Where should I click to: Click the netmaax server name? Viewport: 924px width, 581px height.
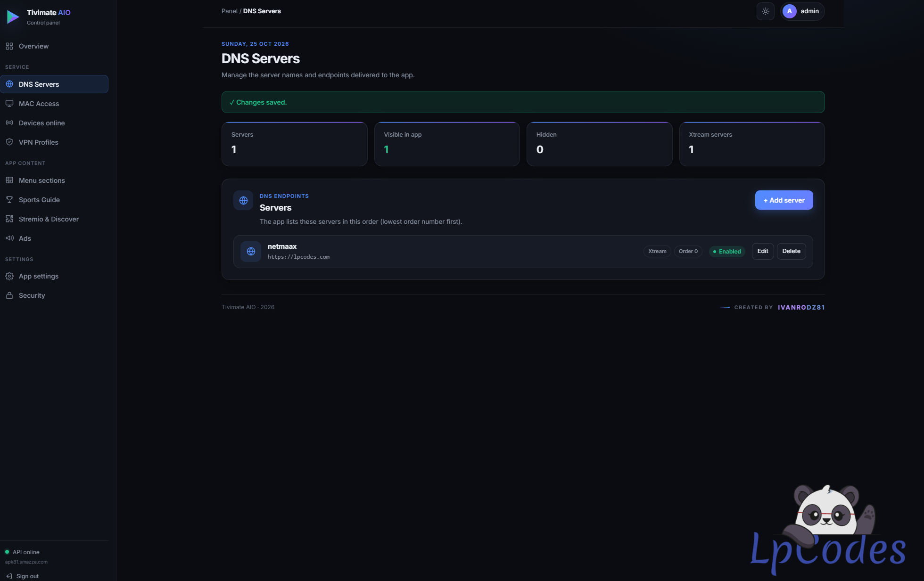pos(282,246)
